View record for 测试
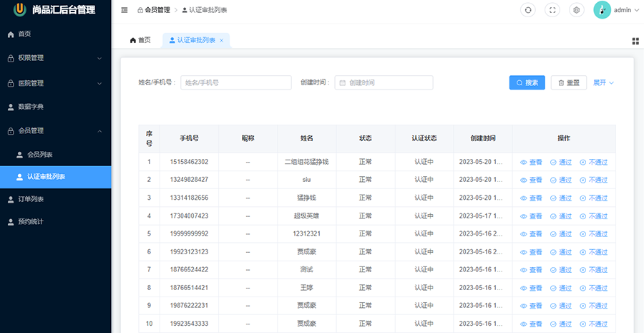The width and height of the screenshot is (644, 333). coord(531,270)
